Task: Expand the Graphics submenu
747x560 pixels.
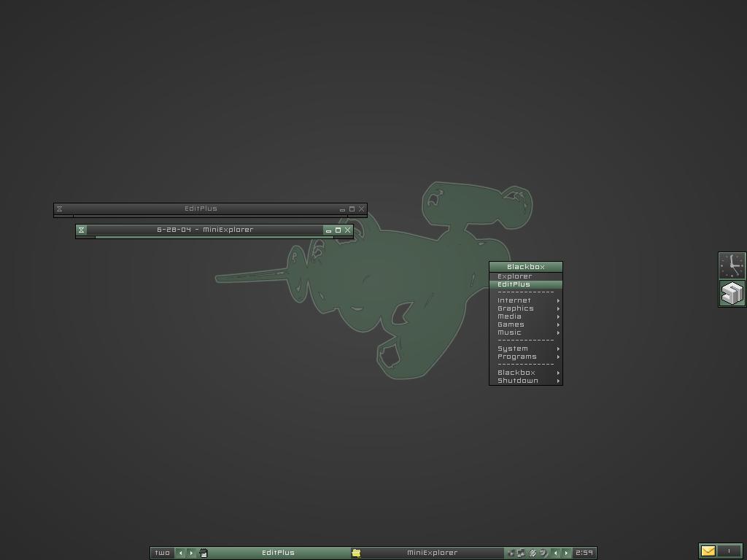Action: (526, 308)
